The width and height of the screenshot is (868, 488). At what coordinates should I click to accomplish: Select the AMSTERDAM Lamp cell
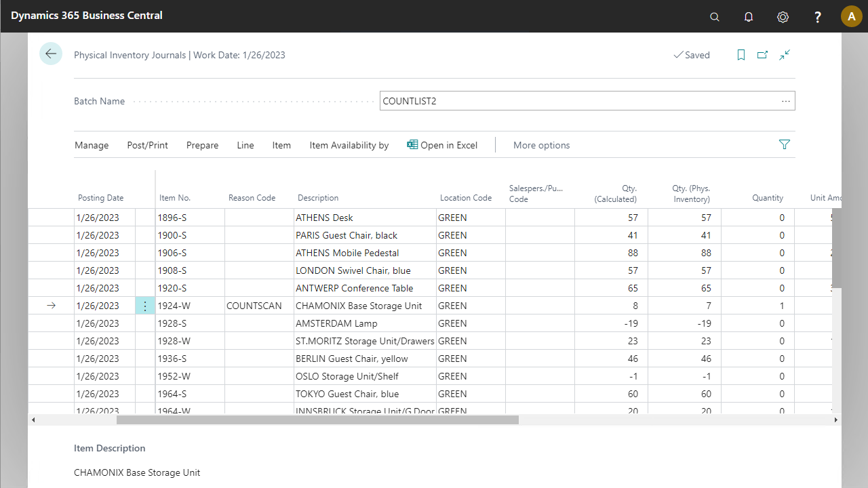click(x=365, y=323)
